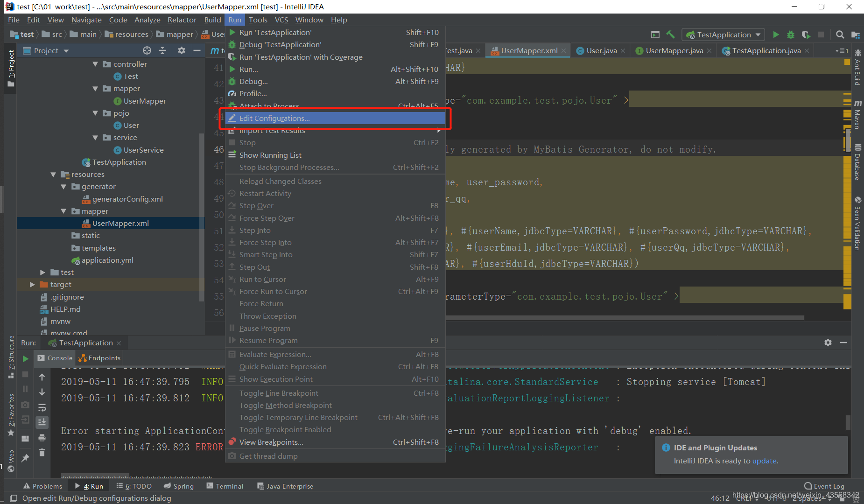Click the locate/scroll from source target icon
864x504 pixels.
coord(147,50)
